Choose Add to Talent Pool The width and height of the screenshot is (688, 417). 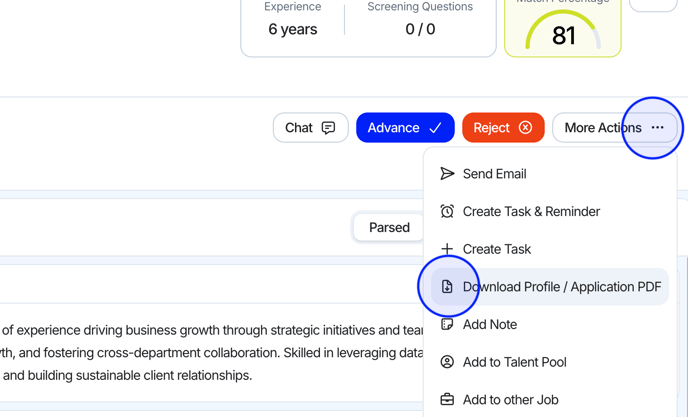pos(514,362)
